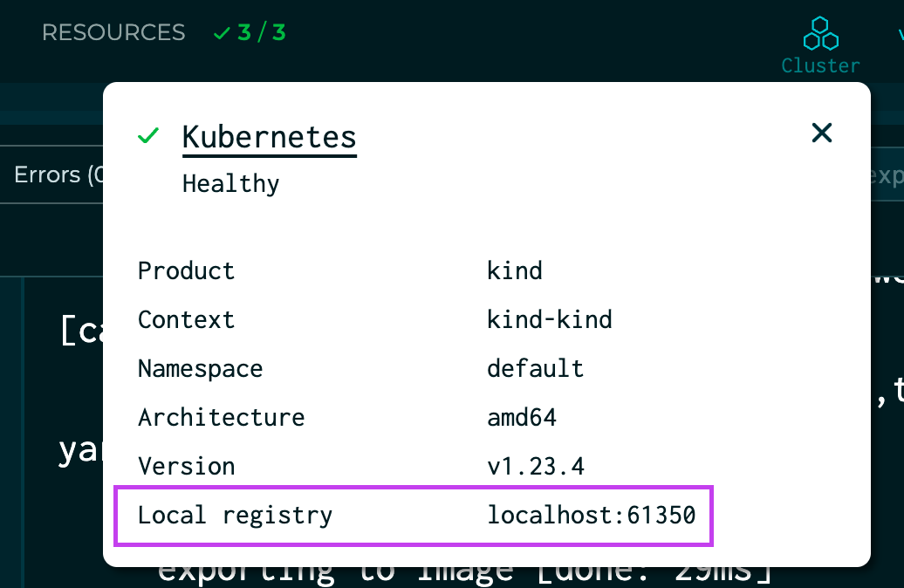Close the Kubernetes cluster popup
This screenshot has width=904, height=588.
(x=822, y=133)
